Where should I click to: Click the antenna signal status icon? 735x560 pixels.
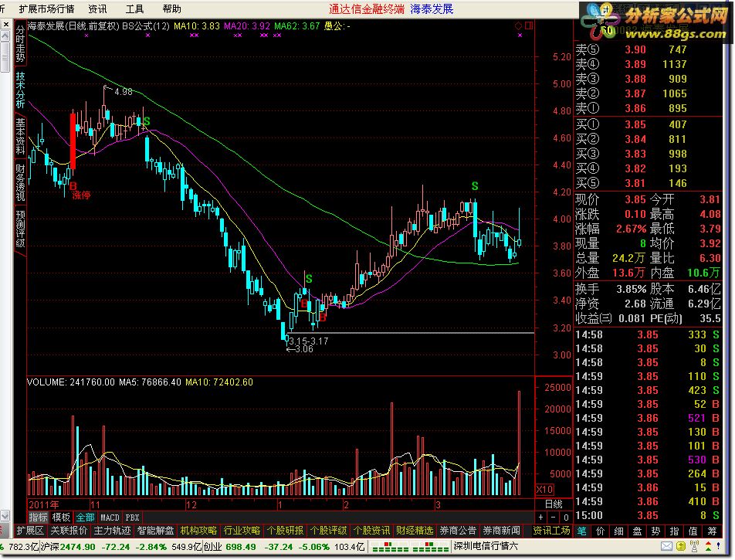pyautogui.click(x=694, y=546)
